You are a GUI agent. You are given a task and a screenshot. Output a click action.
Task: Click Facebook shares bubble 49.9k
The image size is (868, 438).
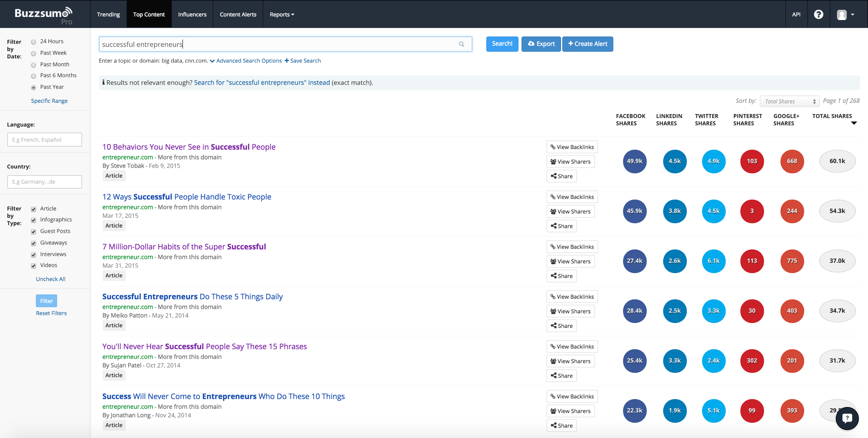point(634,161)
